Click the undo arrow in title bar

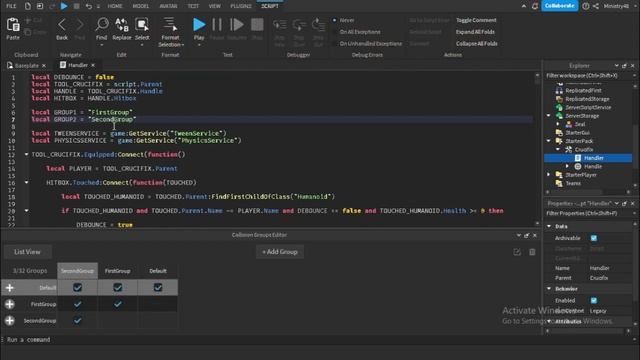[x=89, y=6]
